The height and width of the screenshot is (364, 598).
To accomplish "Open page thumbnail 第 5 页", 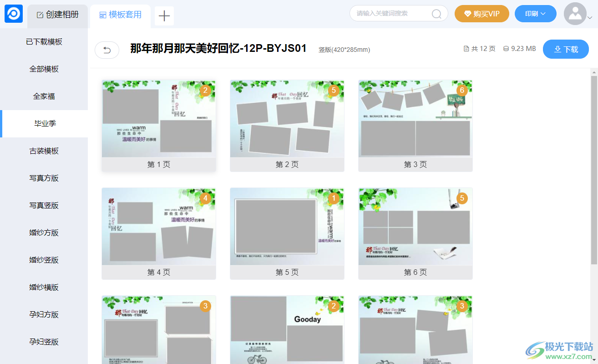I will click(x=287, y=234).
